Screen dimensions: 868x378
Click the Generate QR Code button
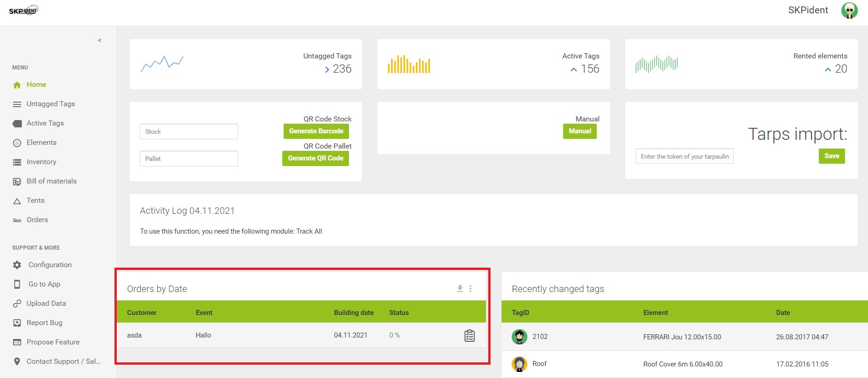point(315,158)
